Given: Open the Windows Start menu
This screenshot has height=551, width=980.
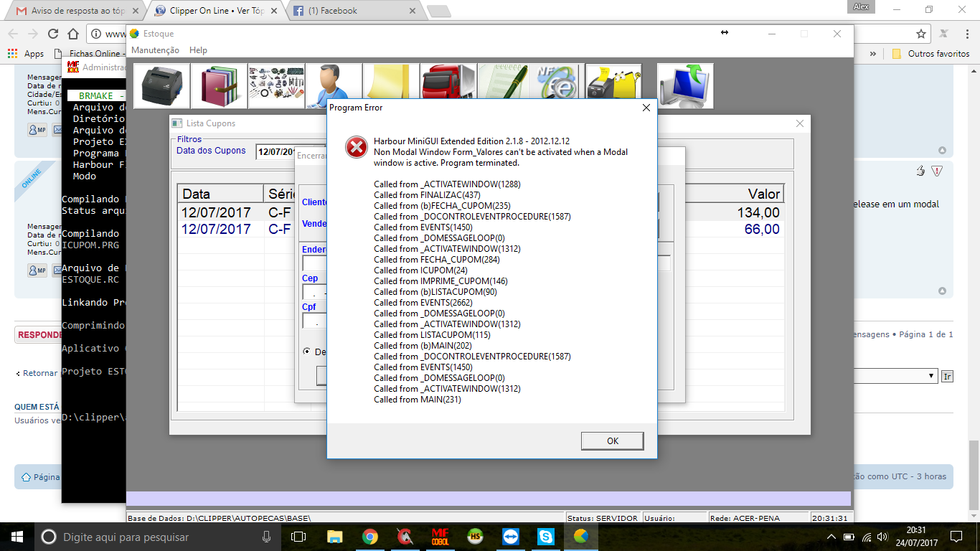Looking at the screenshot, I should [17, 537].
